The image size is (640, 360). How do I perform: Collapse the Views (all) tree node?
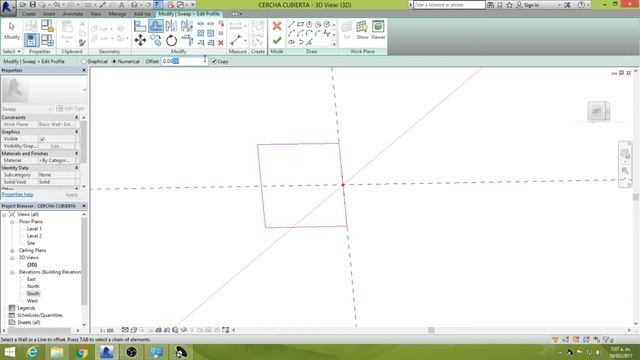coord(4,214)
